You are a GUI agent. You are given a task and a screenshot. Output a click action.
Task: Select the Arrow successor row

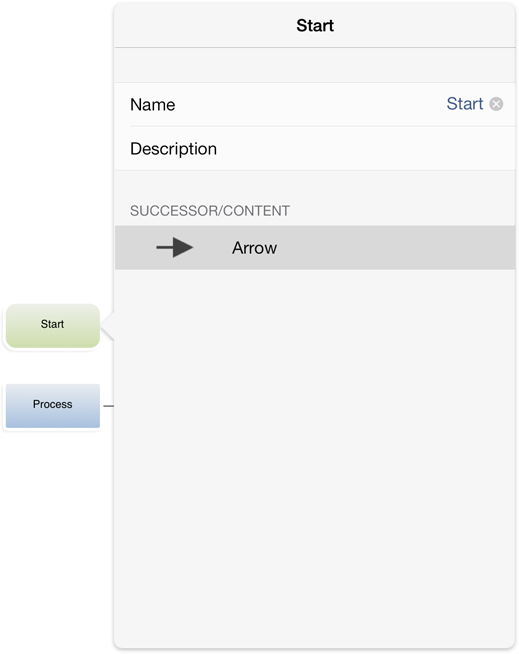point(315,248)
